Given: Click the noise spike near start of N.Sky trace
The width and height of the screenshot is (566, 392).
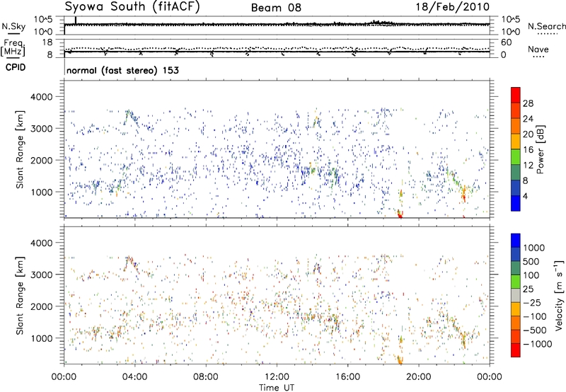Looking at the screenshot, I should click(x=76, y=21).
